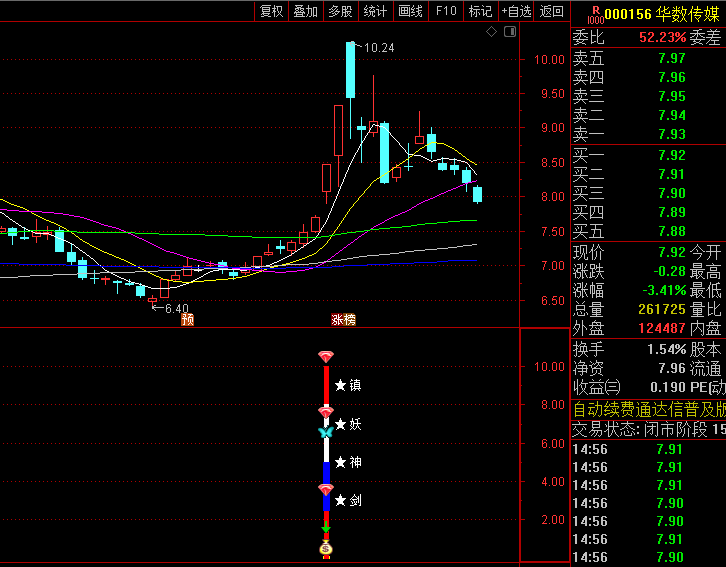
Task: Click the topmost red gem icon
Action: [325, 357]
